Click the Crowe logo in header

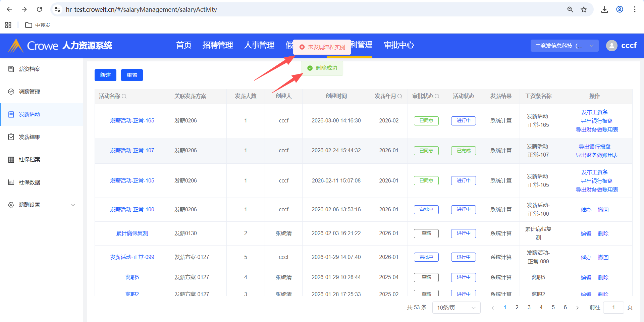34,46
